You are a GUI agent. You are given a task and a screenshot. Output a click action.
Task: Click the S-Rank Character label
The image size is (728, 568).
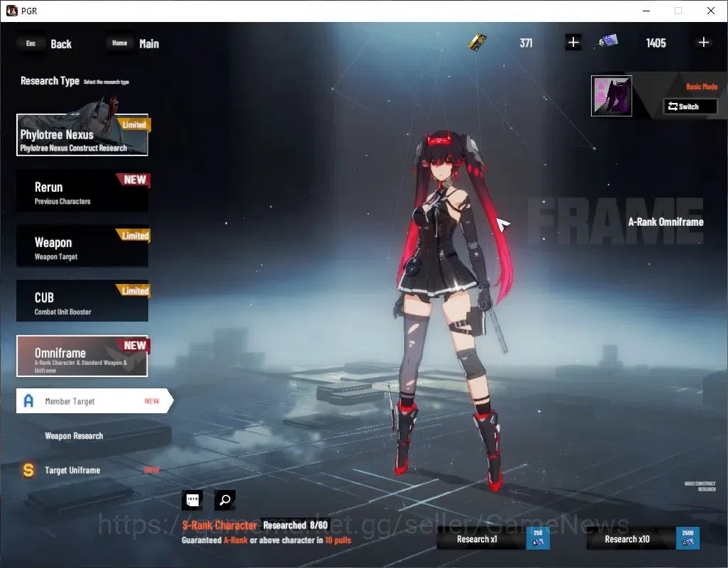pyautogui.click(x=220, y=525)
